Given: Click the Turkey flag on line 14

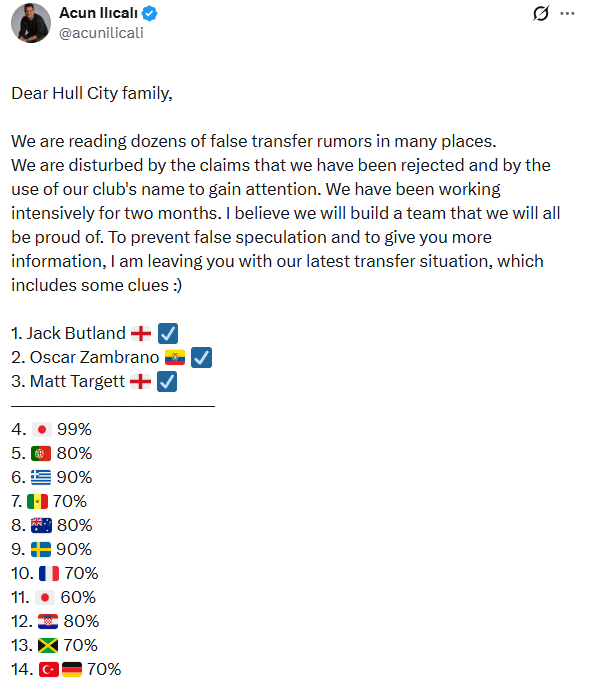Looking at the screenshot, I should tap(49, 670).
